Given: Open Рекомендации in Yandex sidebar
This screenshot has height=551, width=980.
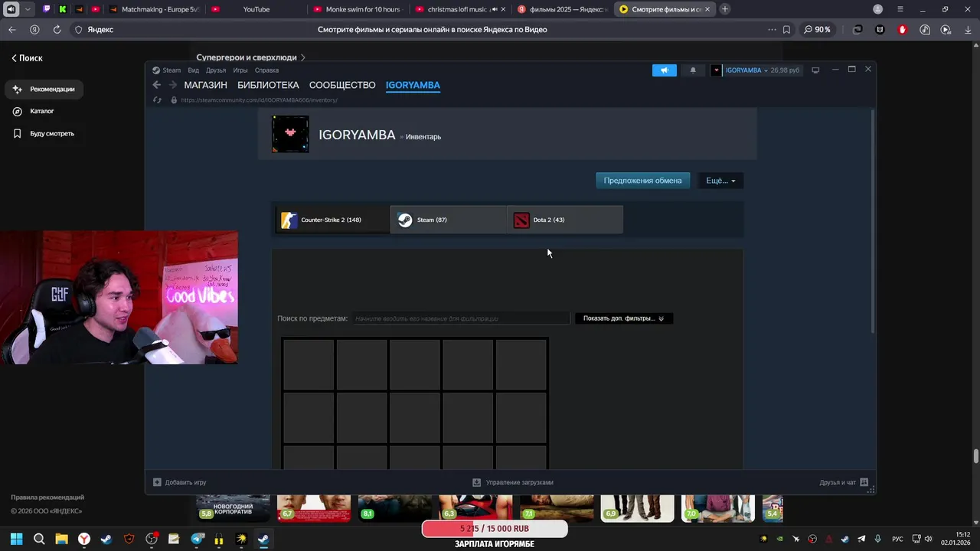Looking at the screenshot, I should (x=44, y=90).
